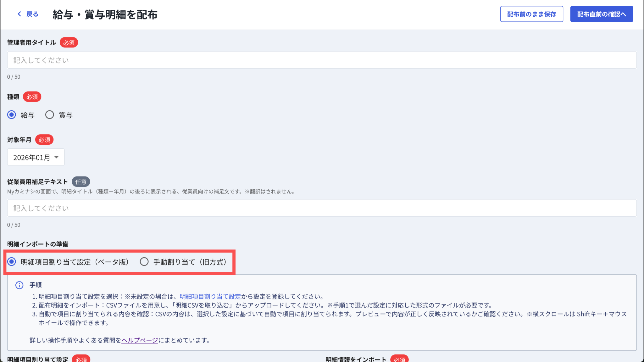Click the 給与・賞与明細を配布 page heading
The height and width of the screenshot is (362, 644).
coord(105,14)
